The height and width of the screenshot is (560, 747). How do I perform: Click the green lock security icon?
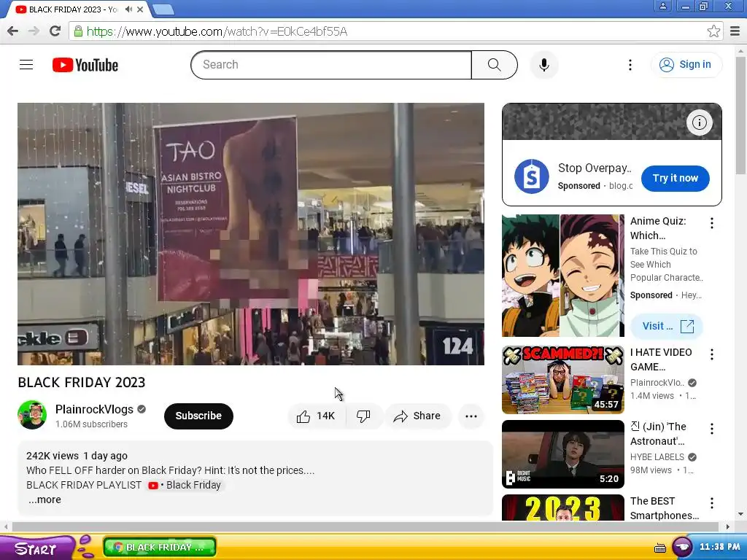[77, 31]
